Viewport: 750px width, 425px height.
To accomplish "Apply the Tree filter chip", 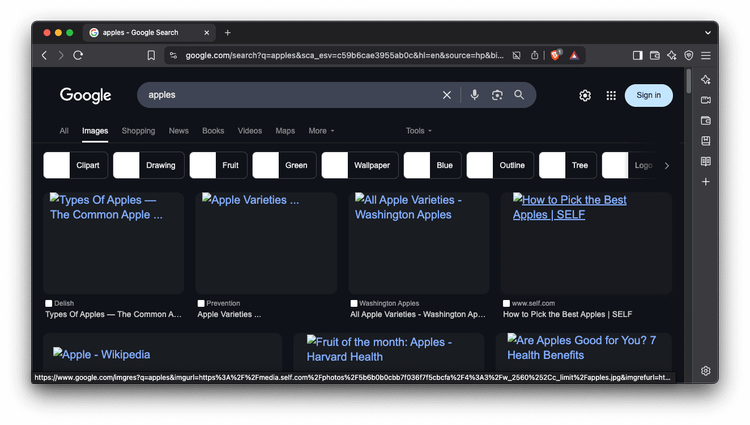I will tap(568, 165).
